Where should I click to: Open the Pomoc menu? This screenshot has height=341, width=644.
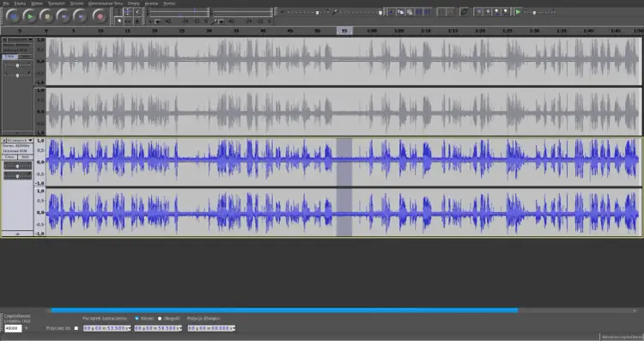pyautogui.click(x=169, y=3)
